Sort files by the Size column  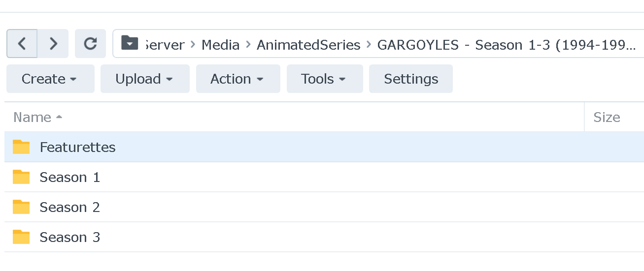tap(606, 117)
